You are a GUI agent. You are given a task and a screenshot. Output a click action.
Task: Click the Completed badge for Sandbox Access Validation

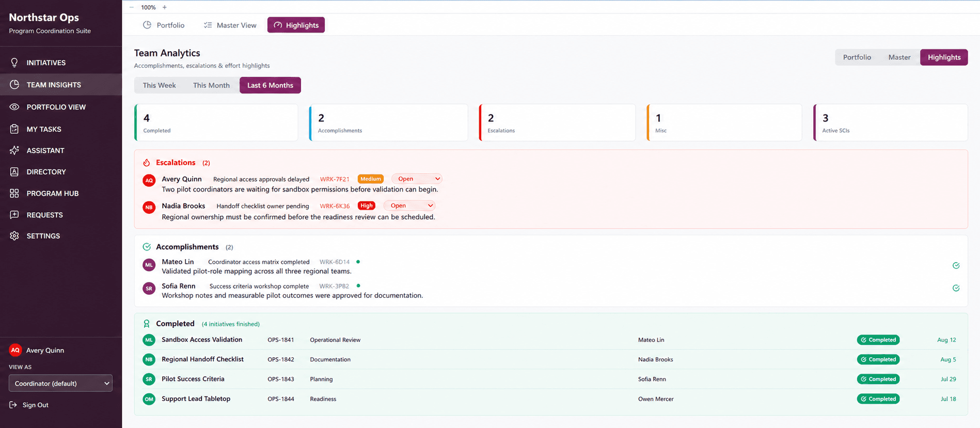click(878, 340)
